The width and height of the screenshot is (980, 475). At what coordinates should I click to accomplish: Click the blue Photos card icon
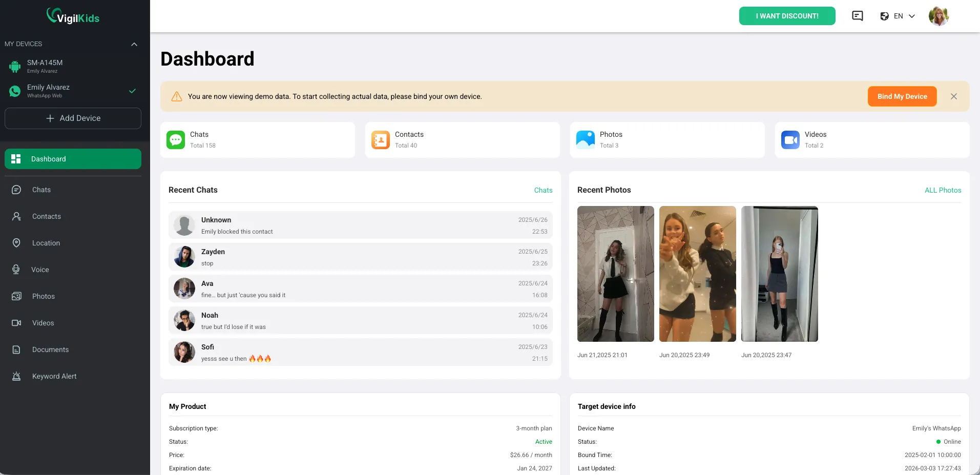(x=586, y=140)
